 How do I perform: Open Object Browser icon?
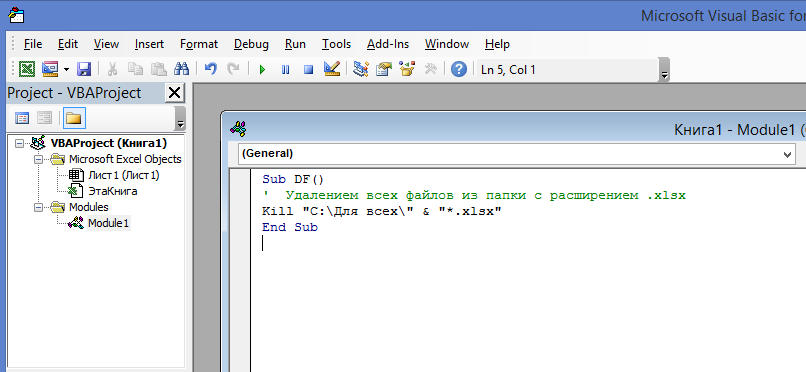407,69
